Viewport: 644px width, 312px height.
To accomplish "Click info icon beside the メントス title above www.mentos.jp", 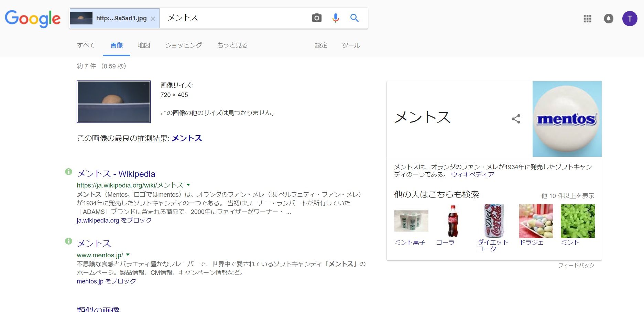I will (68, 241).
